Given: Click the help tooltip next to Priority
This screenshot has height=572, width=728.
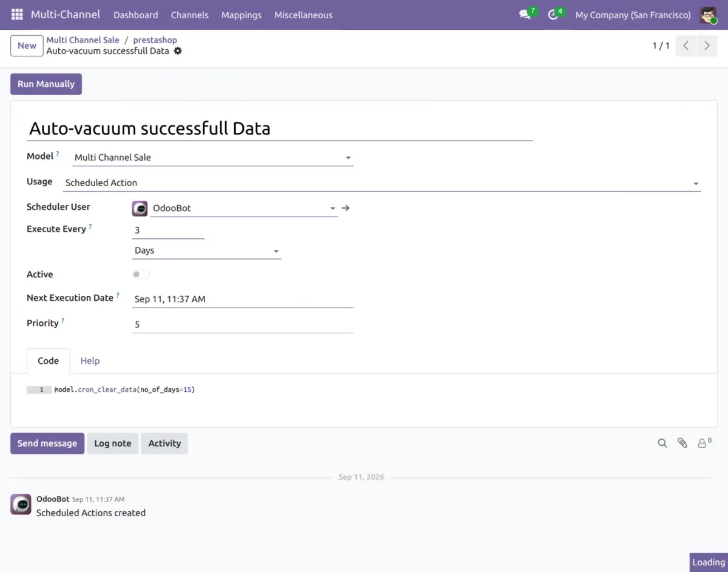Looking at the screenshot, I should pos(62,321).
